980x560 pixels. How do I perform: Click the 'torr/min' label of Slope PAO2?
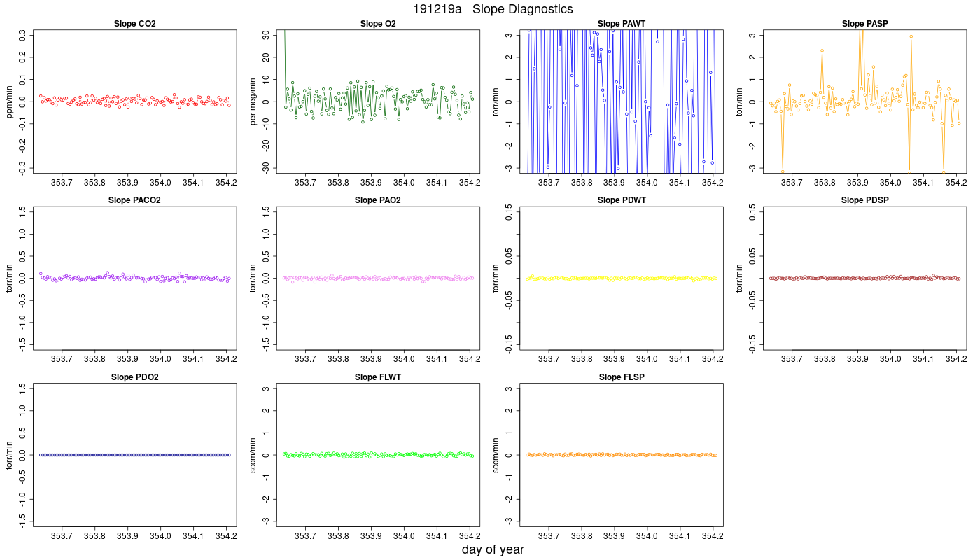(253, 278)
